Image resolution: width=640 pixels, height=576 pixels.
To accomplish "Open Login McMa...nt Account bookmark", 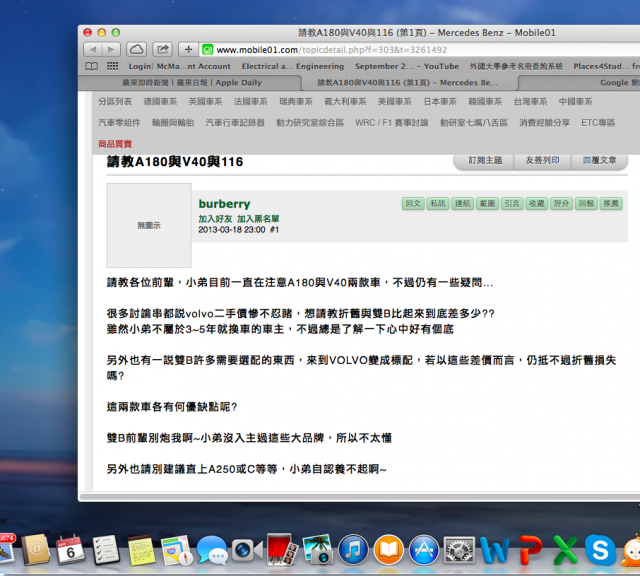I will click(x=179, y=66).
